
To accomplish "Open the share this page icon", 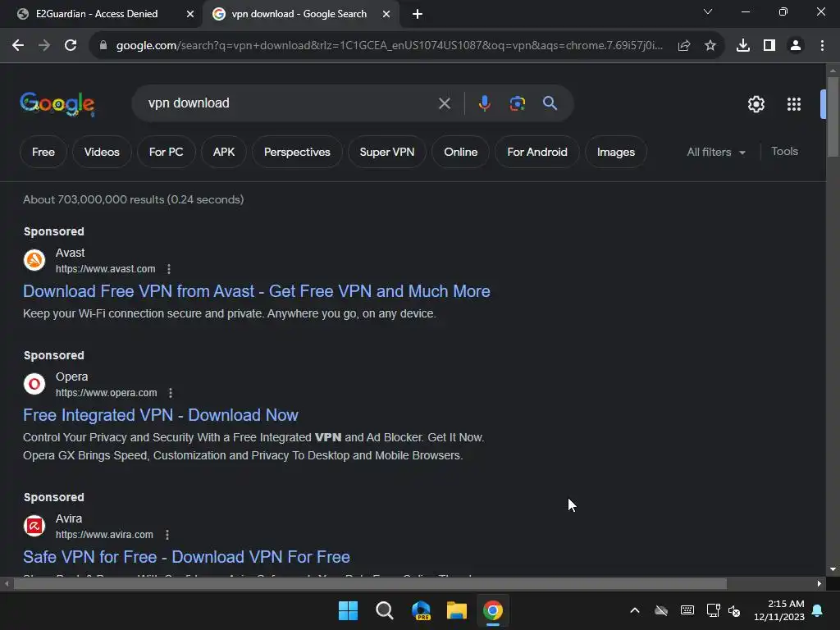I will tap(684, 46).
